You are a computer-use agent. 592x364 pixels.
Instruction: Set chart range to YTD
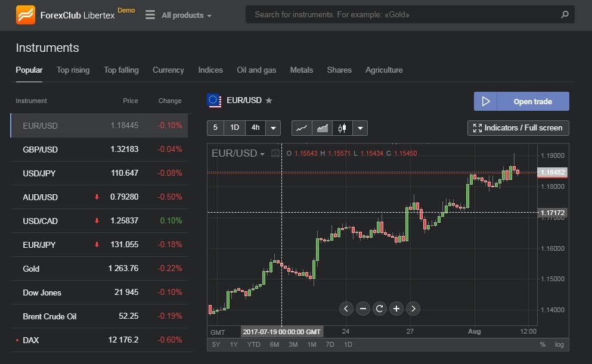click(x=254, y=344)
